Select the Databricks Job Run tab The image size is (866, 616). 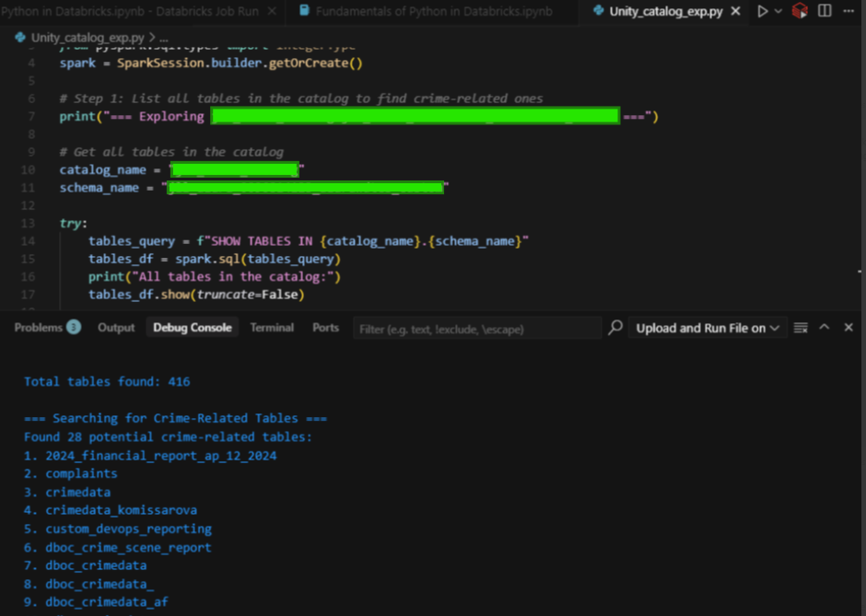tap(130, 11)
